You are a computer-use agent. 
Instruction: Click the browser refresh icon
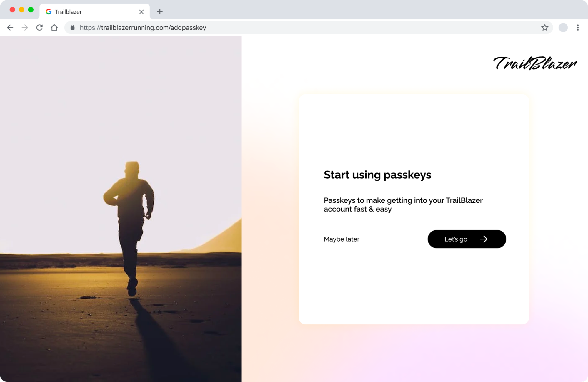tap(39, 27)
